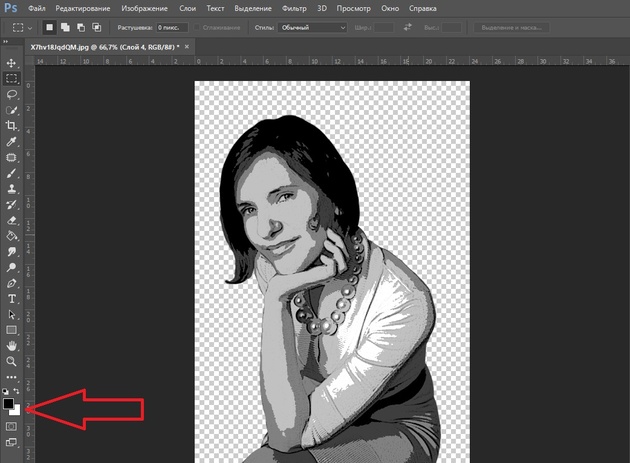Open the Просмотр menu
Image resolution: width=630 pixels, height=463 pixels.
(x=354, y=8)
